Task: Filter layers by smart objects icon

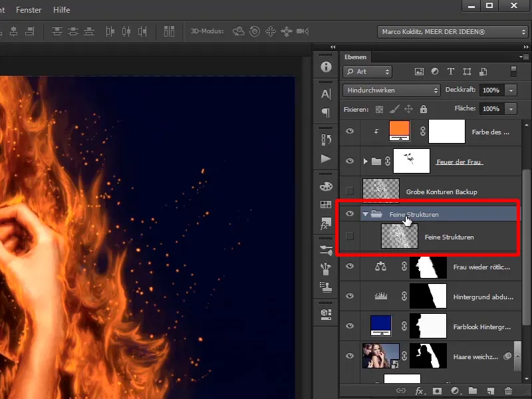Action: 483,72
